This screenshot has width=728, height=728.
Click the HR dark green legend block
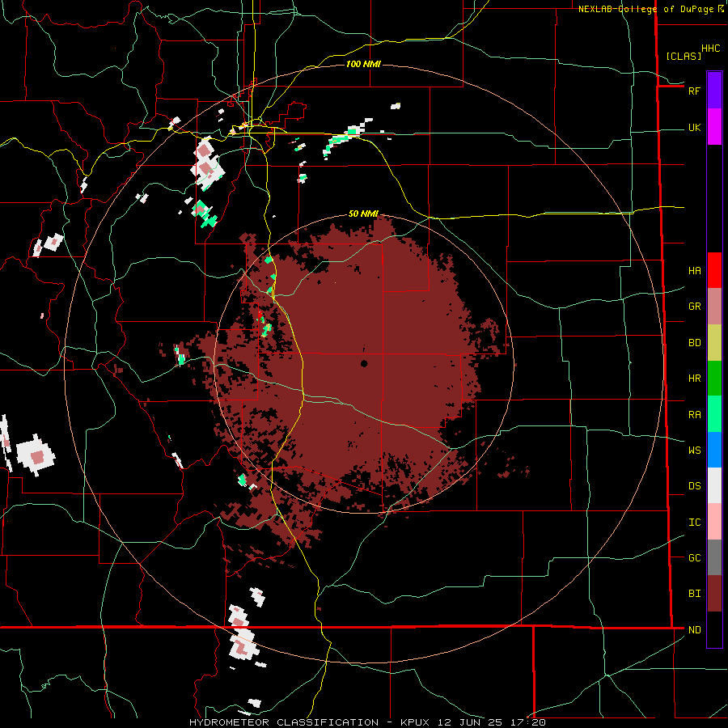pyautogui.click(x=714, y=378)
